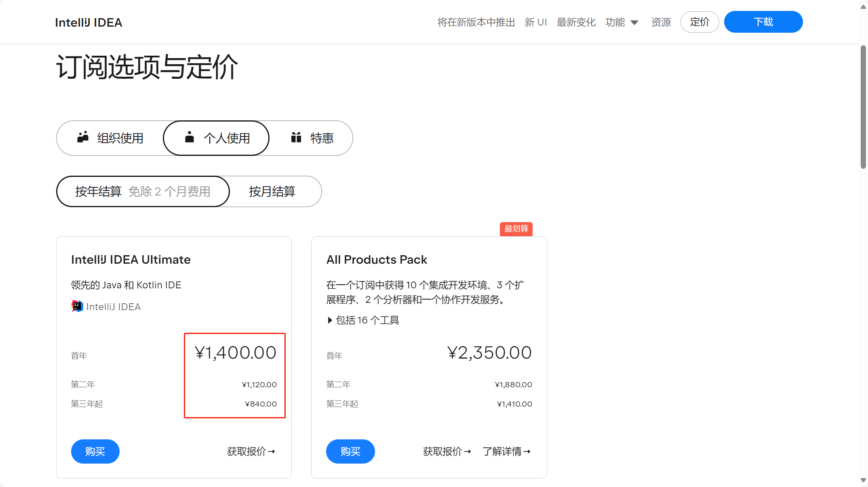The image size is (868, 487).
Task: Expand 包括 16 个工具 list
Action: [x=363, y=320]
